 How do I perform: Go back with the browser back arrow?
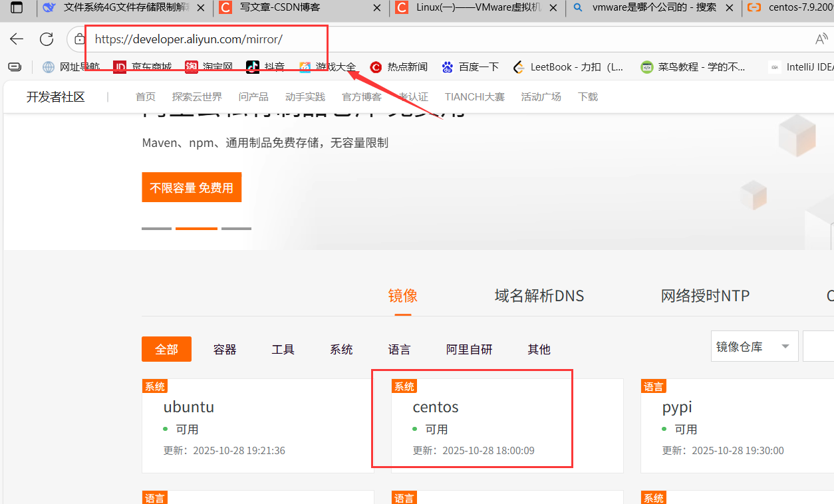(x=17, y=39)
